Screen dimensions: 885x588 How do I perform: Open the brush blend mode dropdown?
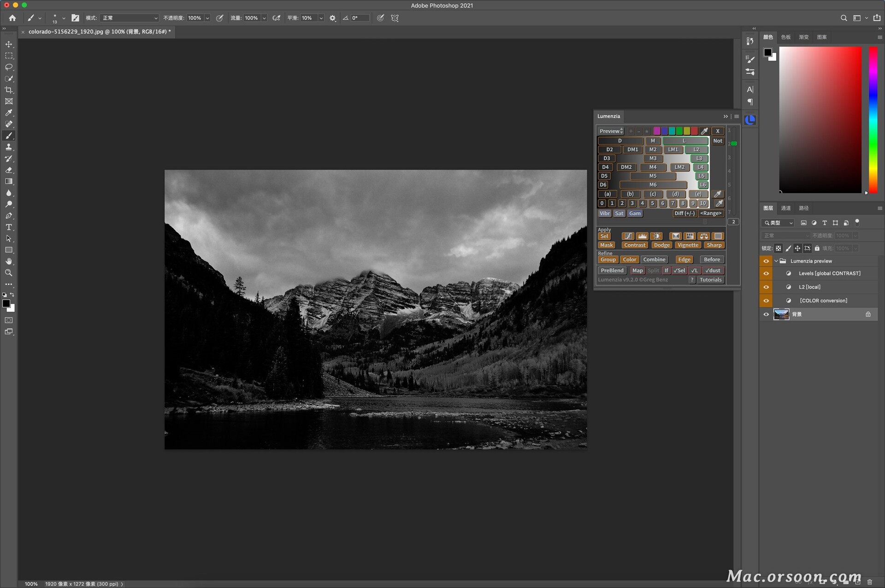click(130, 18)
